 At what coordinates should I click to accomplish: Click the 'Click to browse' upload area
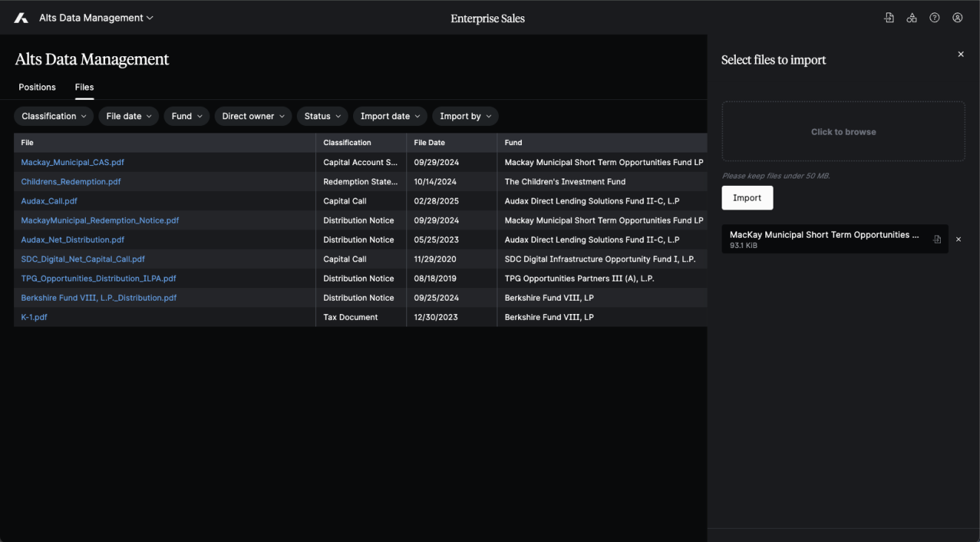coord(843,132)
